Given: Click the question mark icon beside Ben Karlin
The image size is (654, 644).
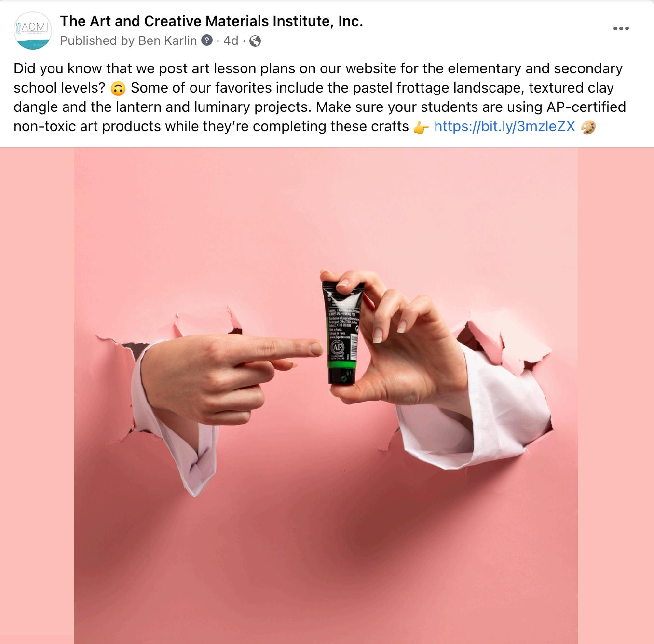Looking at the screenshot, I should pyautogui.click(x=206, y=40).
